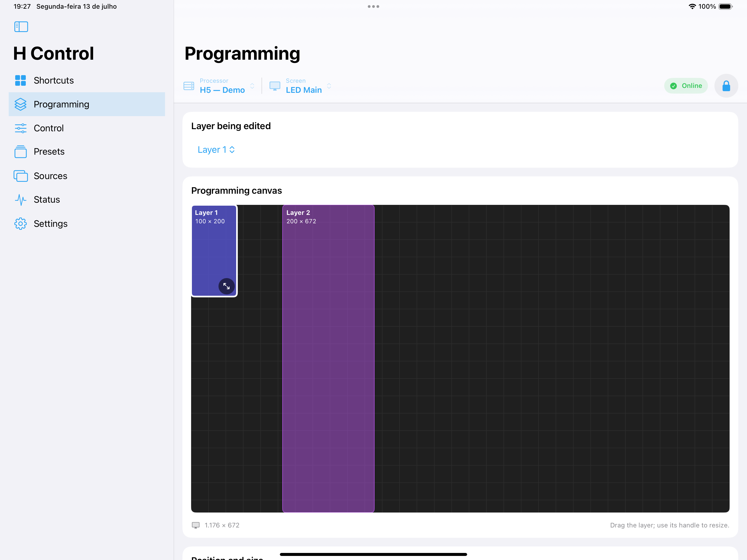The width and height of the screenshot is (747, 560).
Task: Select Layer 2 block on canvas
Action: click(328, 358)
